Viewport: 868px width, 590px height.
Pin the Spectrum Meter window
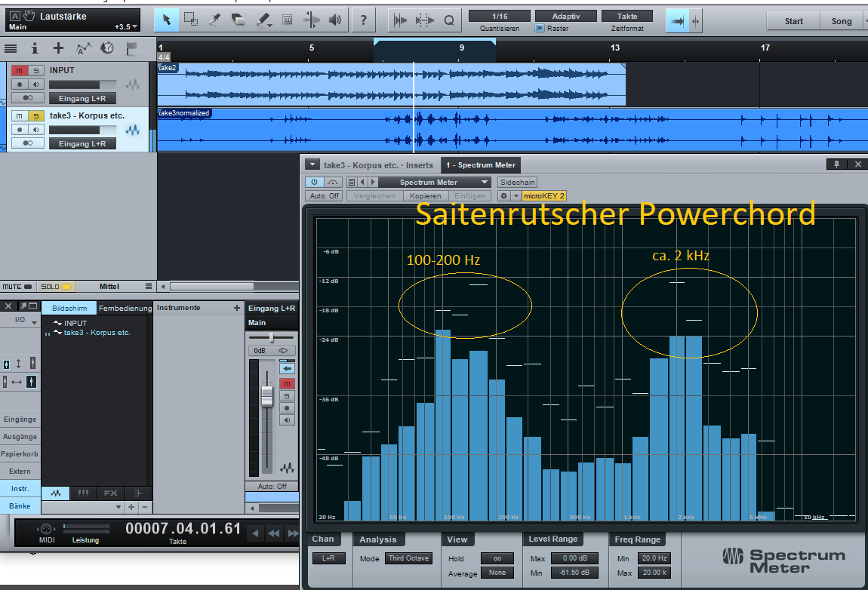click(x=836, y=164)
